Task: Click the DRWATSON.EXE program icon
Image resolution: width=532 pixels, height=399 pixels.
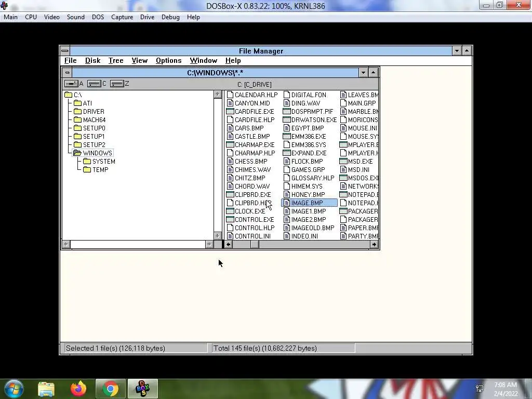Action: tap(287, 120)
